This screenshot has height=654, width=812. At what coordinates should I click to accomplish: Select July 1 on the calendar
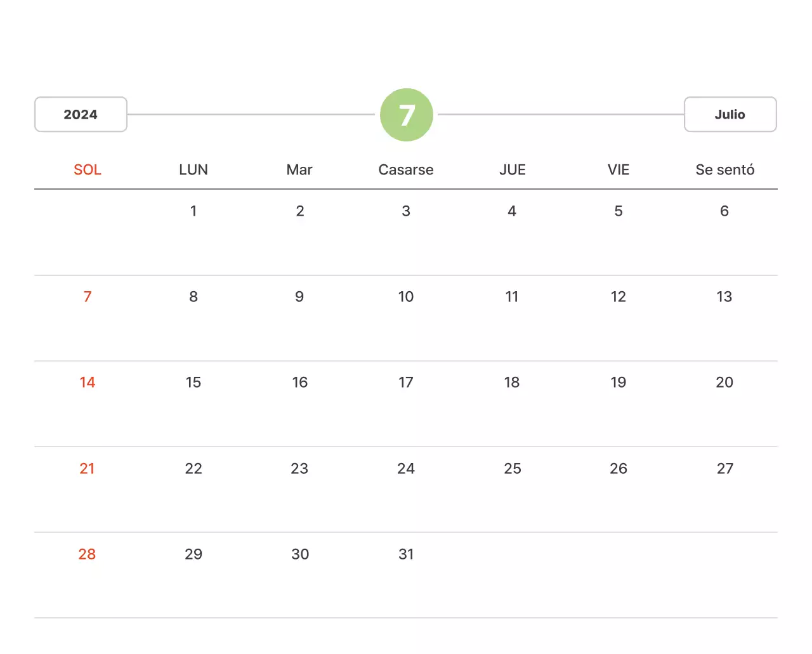(193, 211)
